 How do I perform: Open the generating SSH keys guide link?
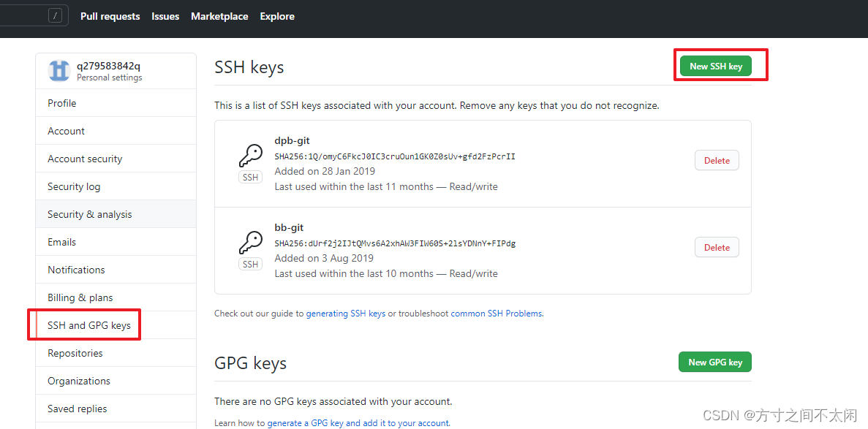(345, 314)
